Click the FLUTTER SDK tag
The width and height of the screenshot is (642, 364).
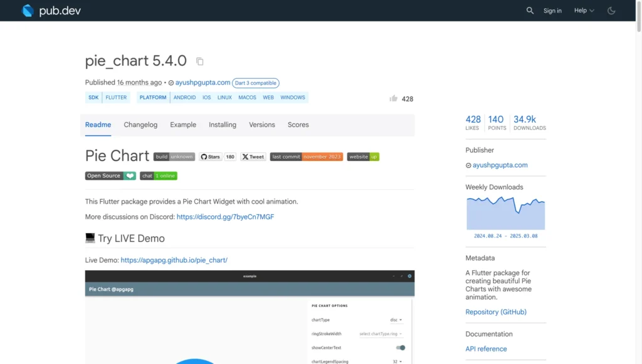point(116,97)
